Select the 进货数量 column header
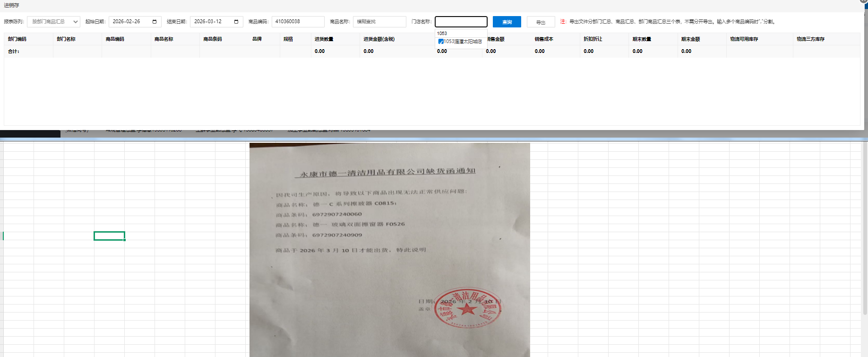This screenshot has height=357, width=868. (x=324, y=39)
